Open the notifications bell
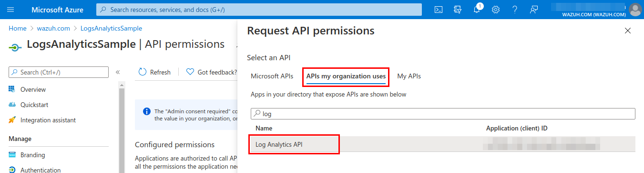The height and width of the screenshot is (173, 644). pos(477,10)
